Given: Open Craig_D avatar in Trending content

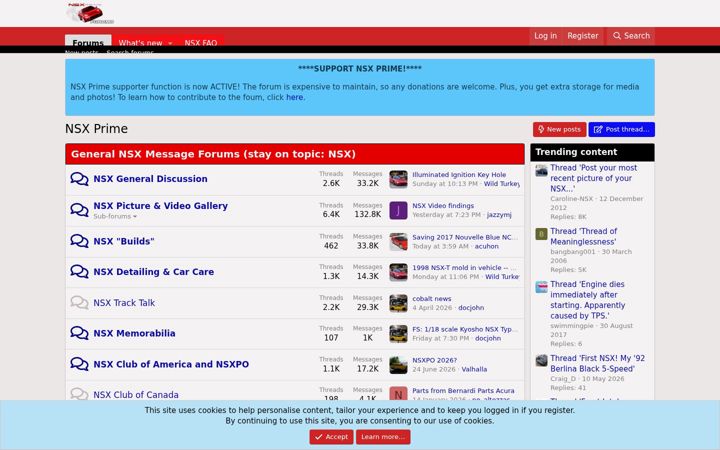Looking at the screenshot, I should coord(541,360).
